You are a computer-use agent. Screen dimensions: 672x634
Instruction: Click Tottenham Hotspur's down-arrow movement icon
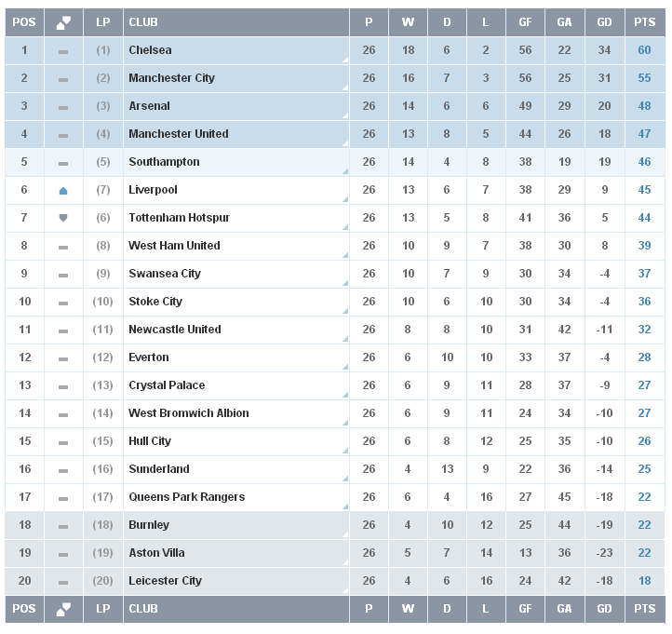(63, 218)
